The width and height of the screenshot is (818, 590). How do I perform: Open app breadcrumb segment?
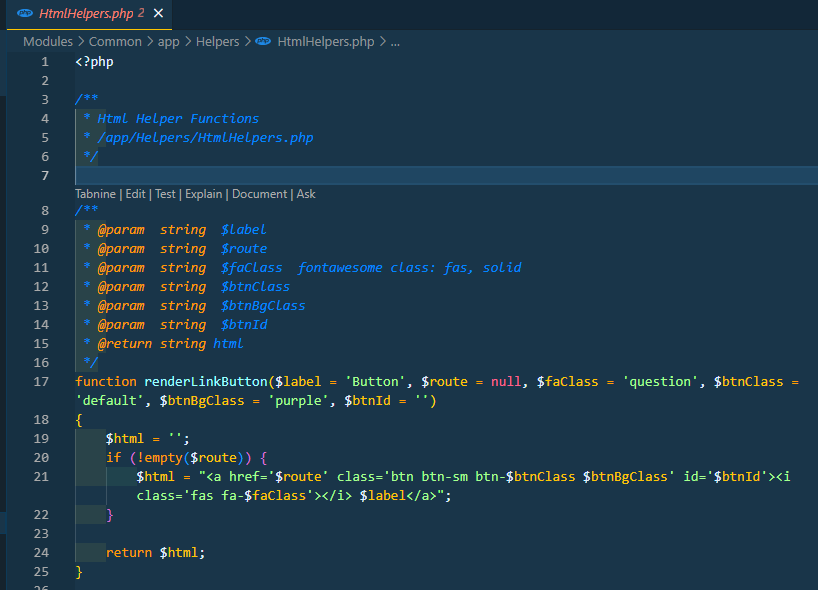pyautogui.click(x=169, y=42)
